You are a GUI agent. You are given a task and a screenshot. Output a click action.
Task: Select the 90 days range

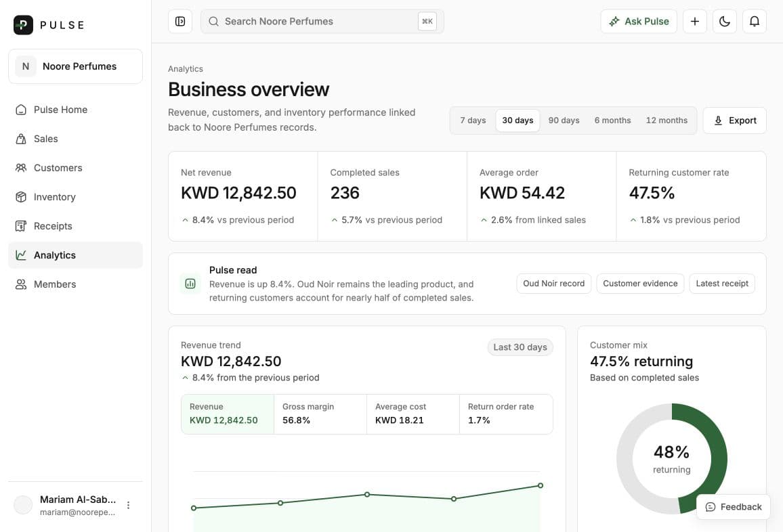pos(564,120)
